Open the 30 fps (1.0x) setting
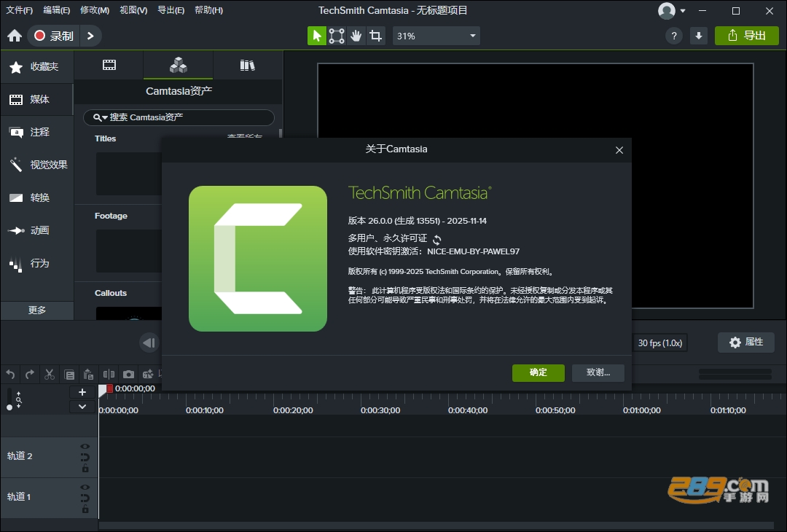787x532 pixels. tap(660, 343)
